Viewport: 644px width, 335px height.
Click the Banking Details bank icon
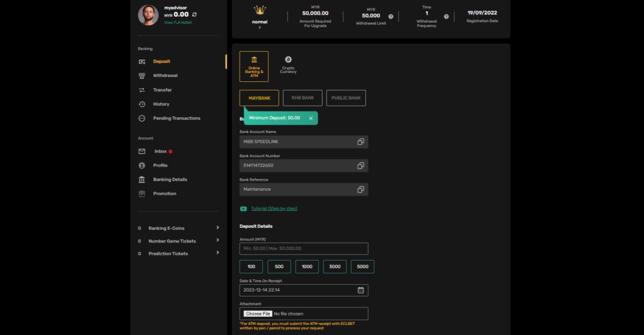point(142,179)
